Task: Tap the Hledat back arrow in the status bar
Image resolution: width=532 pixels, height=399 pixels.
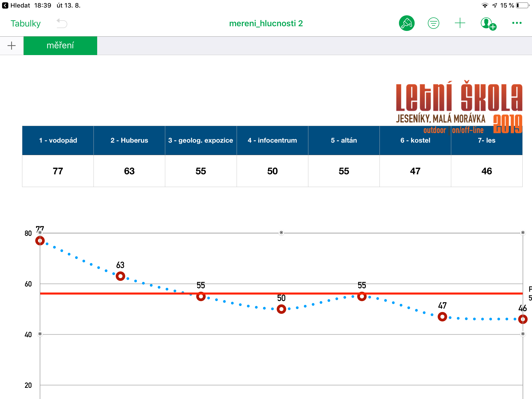Action: point(5,5)
